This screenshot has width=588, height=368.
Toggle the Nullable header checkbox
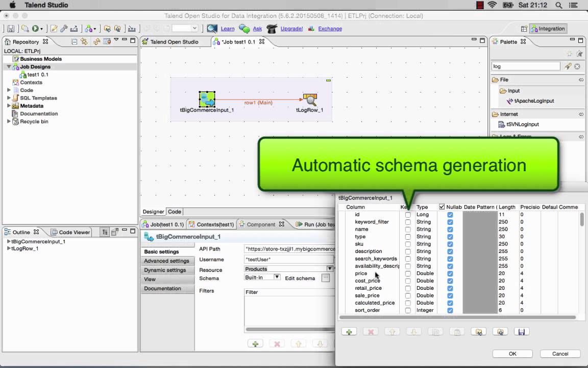tap(442, 207)
